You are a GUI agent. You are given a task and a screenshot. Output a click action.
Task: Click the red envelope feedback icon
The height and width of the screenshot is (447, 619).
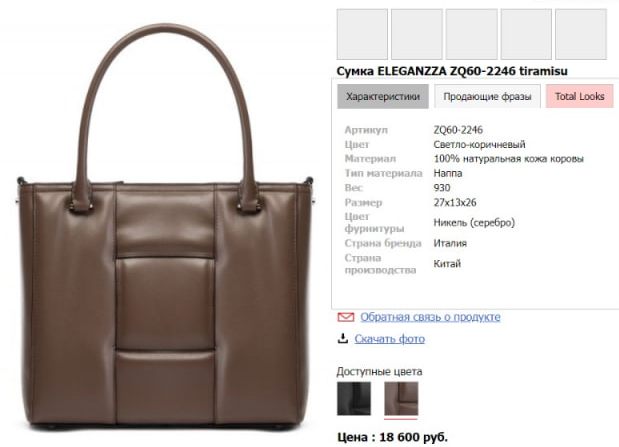click(x=346, y=317)
